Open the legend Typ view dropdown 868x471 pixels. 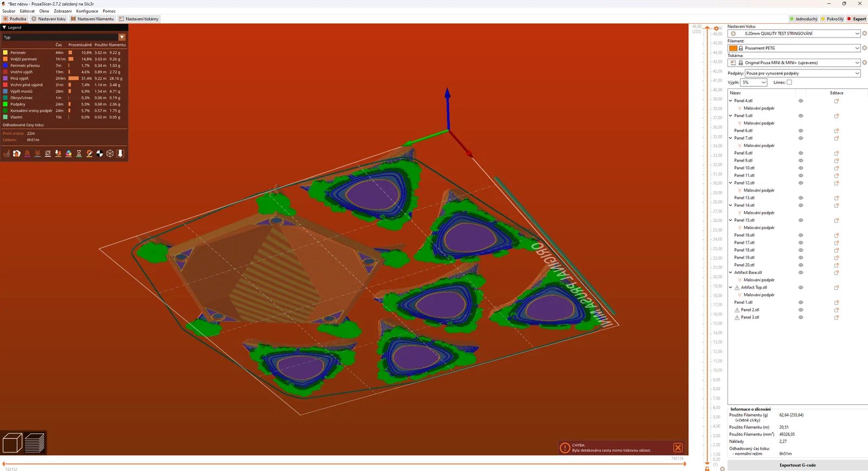(x=64, y=37)
